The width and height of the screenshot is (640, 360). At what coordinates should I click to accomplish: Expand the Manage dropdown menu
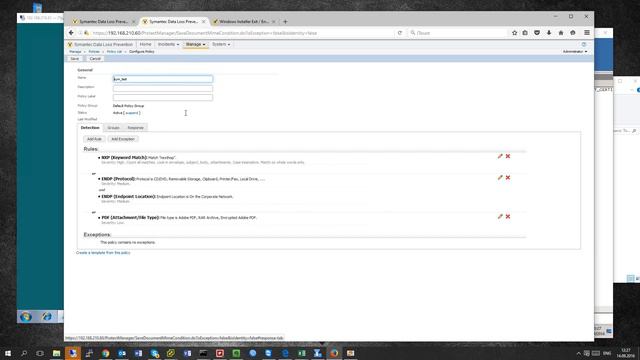click(196, 44)
